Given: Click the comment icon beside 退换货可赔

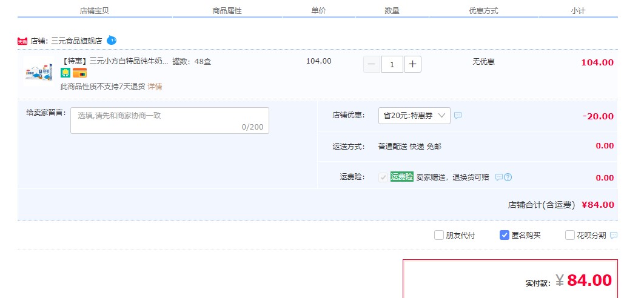Looking at the screenshot, I should (498, 177).
